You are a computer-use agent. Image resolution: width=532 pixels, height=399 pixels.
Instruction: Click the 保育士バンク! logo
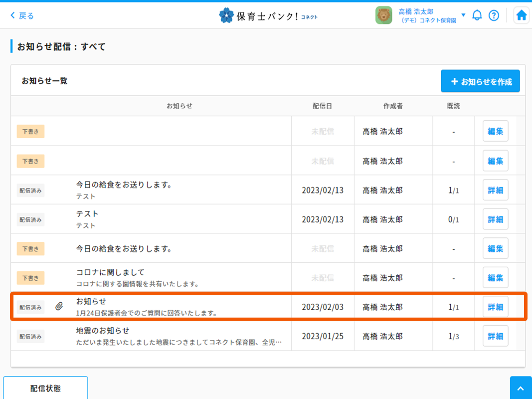click(268, 15)
